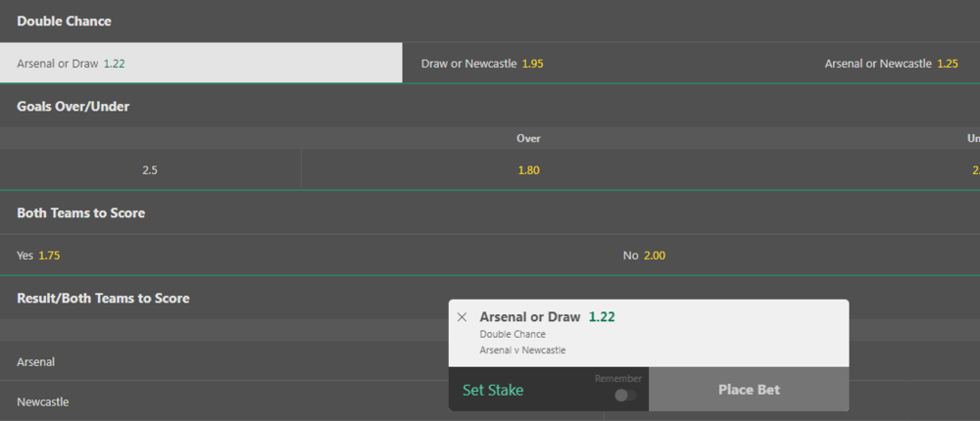Collapse the Both Teams to Score header

click(x=80, y=212)
